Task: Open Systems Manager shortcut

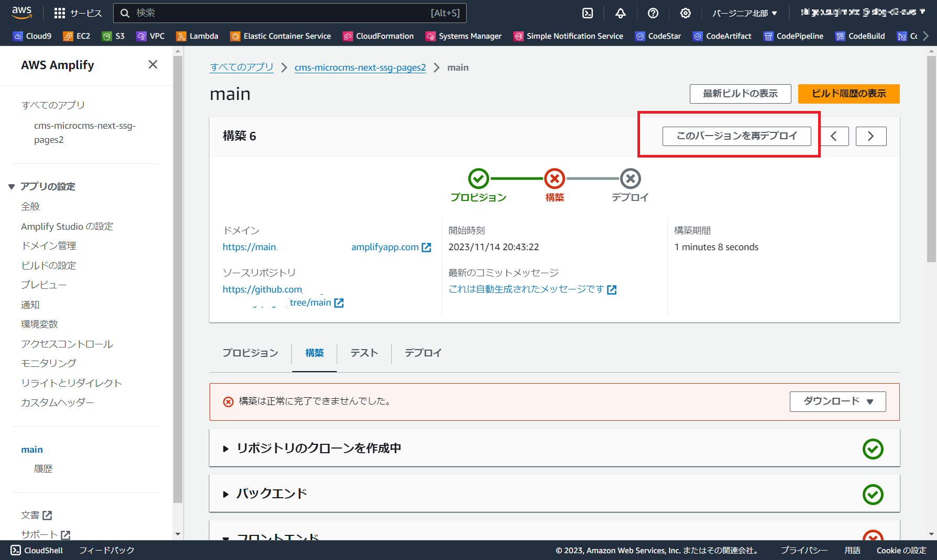Action: [x=464, y=36]
